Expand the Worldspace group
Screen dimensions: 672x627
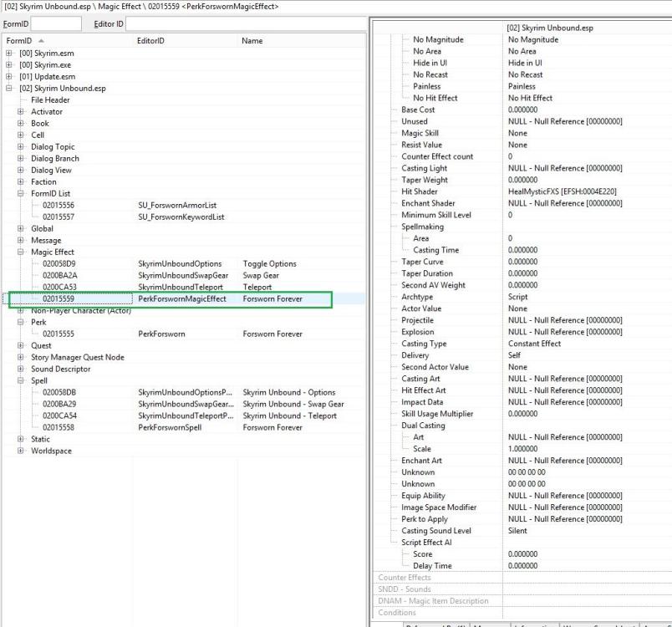[20, 451]
